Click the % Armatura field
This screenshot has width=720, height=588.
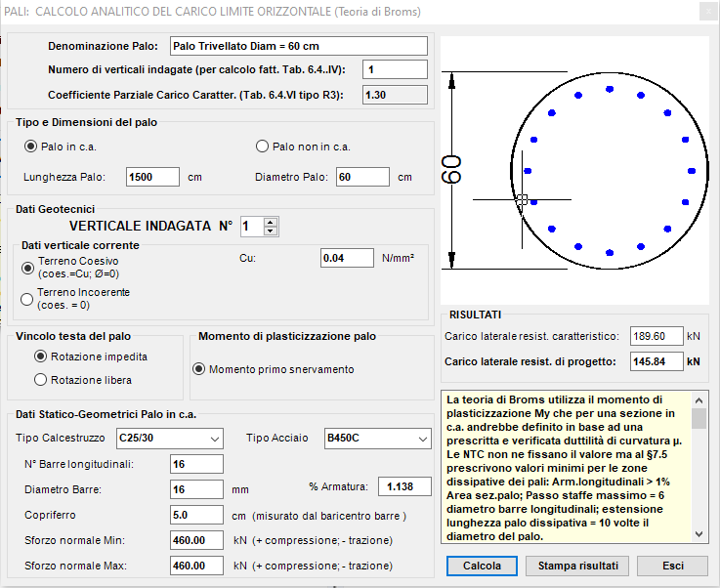404,486
